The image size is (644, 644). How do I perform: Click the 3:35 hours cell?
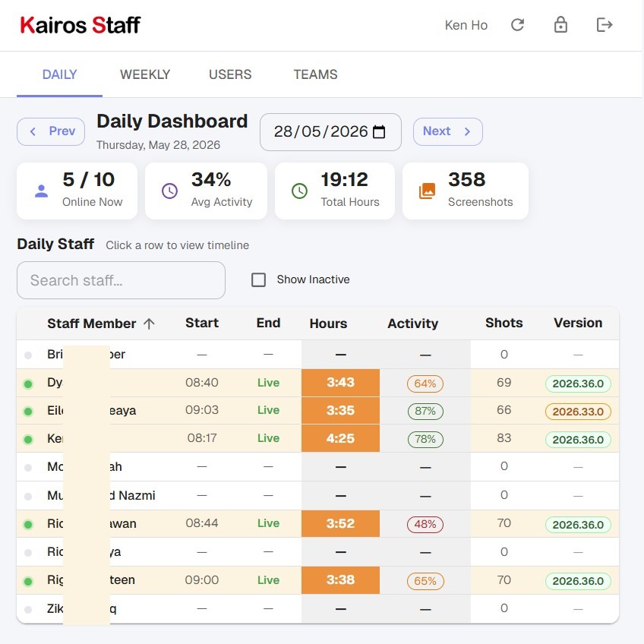tap(340, 410)
